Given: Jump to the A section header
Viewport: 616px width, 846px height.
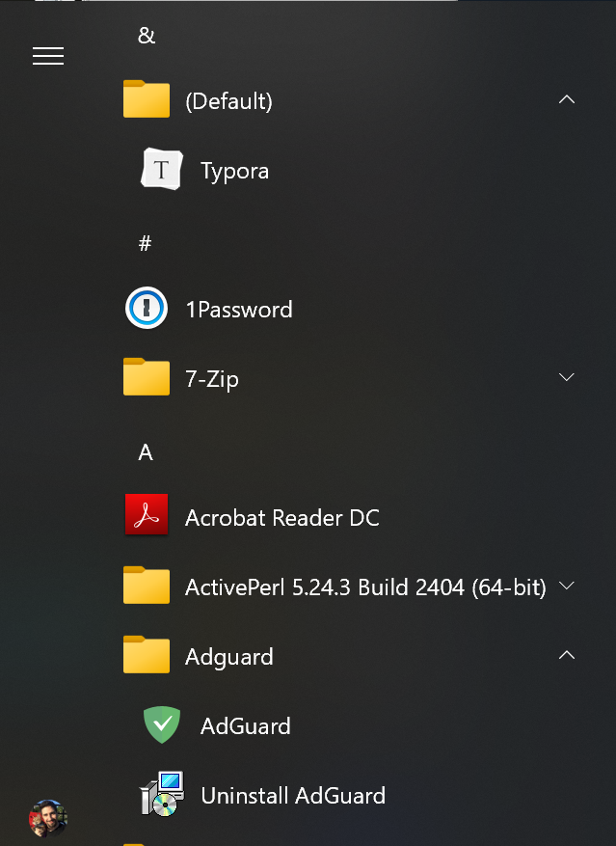Looking at the screenshot, I should (x=145, y=451).
